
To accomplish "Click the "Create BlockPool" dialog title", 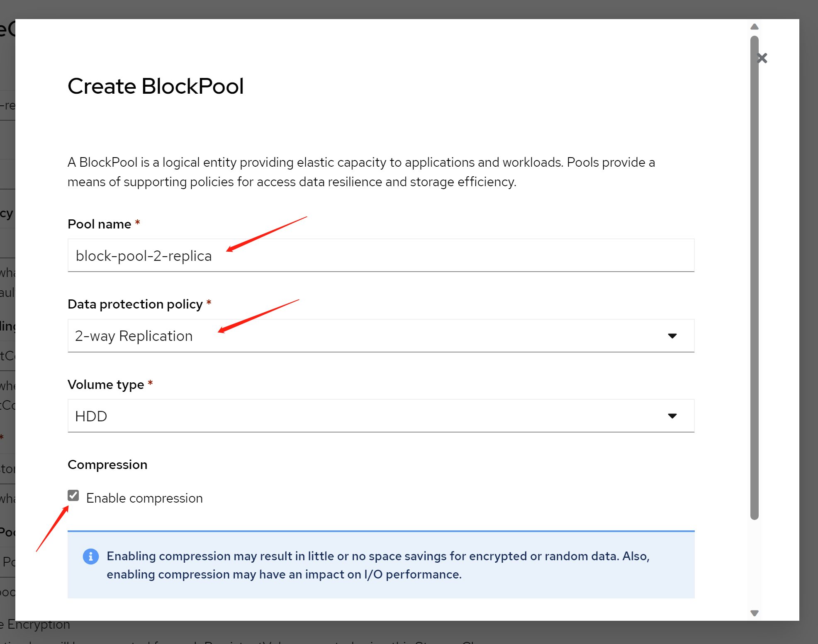I will 156,86.
